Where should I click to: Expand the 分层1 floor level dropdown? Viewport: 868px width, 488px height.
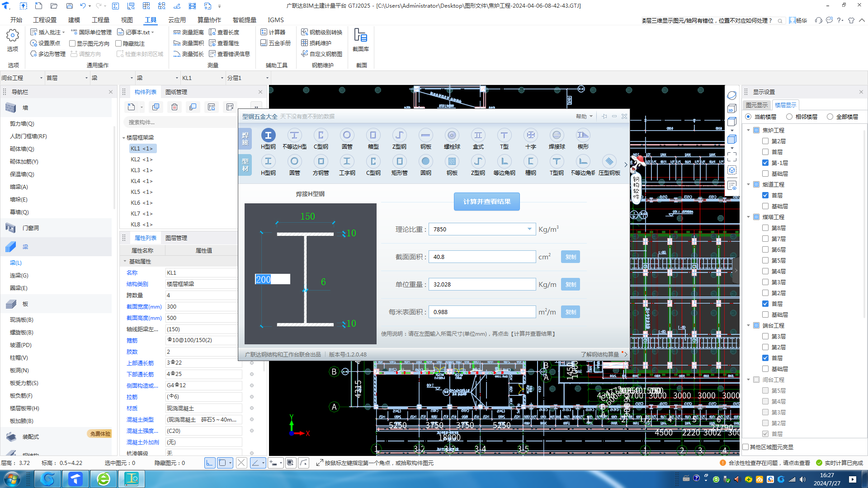[268, 77]
